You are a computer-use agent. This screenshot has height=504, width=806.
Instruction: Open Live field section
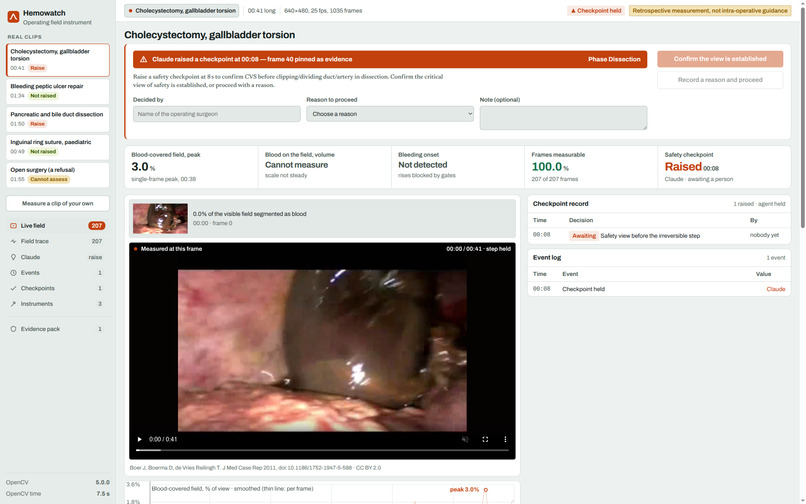pos(58,226)
